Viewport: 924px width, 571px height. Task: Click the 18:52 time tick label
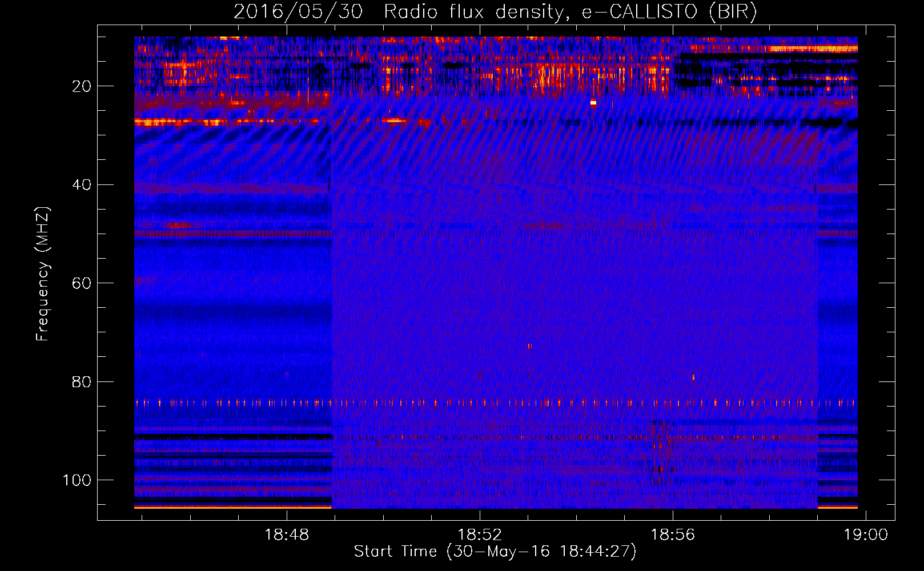[480, 535]
